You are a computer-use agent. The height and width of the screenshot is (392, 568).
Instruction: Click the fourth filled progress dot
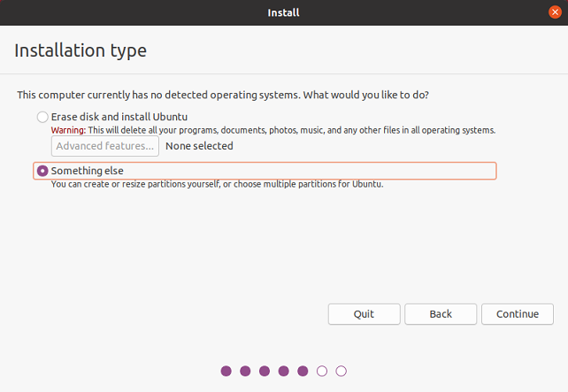(284, 371)
